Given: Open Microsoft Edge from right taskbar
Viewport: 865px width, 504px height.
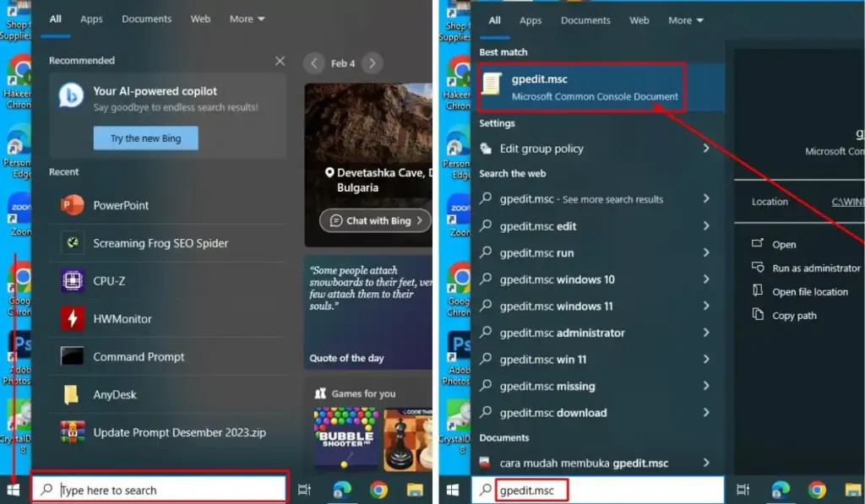Looking at the screenshot, I should click(781, 490).
